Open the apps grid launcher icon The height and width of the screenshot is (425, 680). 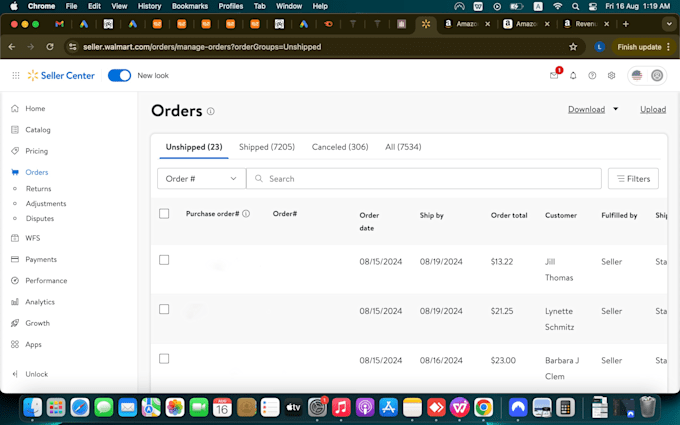point(16,75)
